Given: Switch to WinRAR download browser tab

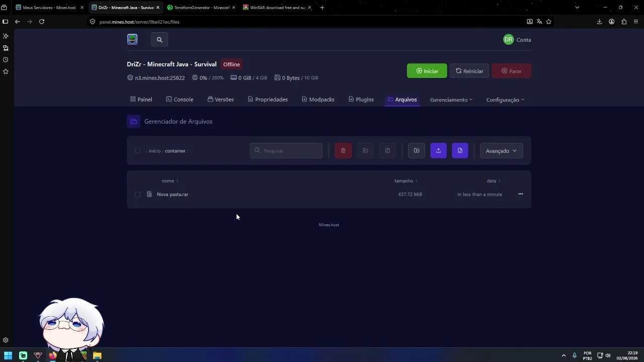Looking at the screenshot, I should [x=277, y=8].
